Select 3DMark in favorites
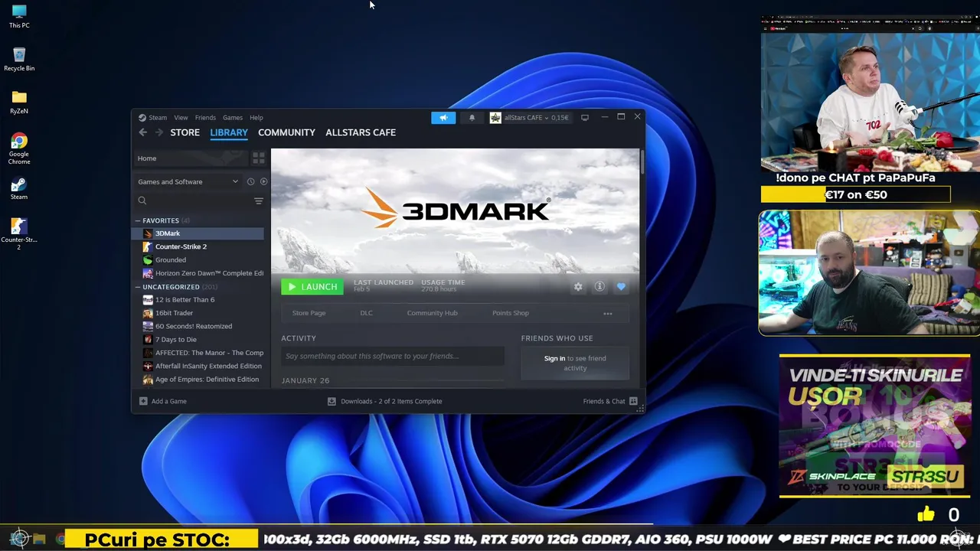Screen dimensions: 980x551 pyautogui.click(x=198, y=233)
